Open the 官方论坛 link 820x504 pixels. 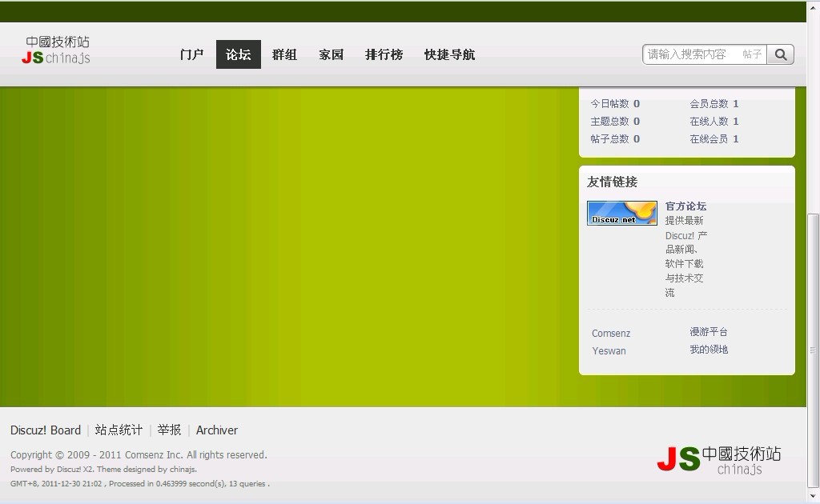685,206
